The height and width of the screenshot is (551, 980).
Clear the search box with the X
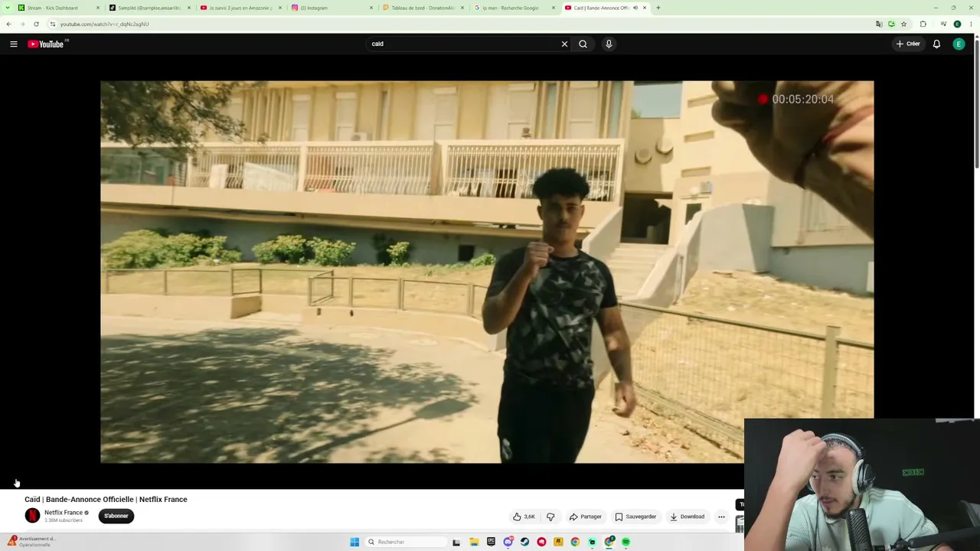(x=565, y=44)
